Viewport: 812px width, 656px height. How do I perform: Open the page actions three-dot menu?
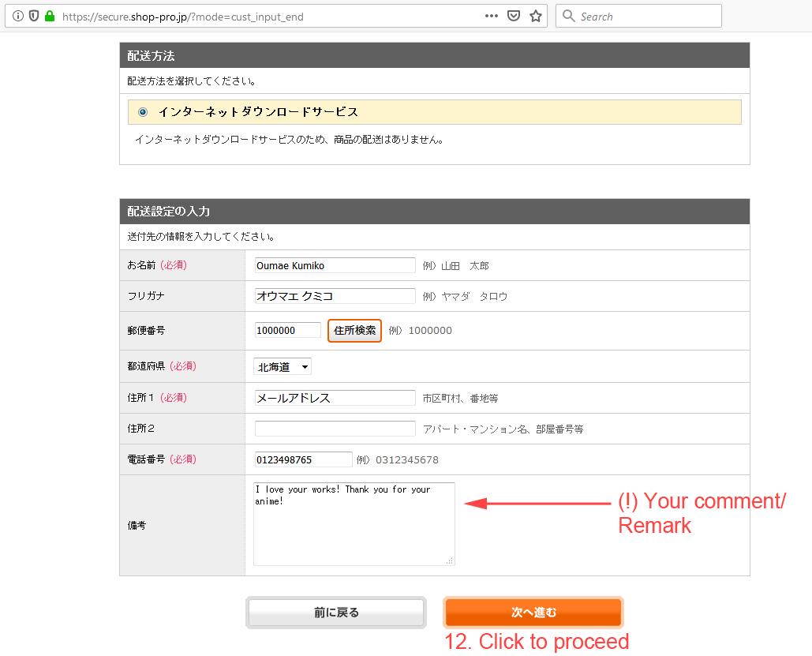pyautogui.click(x=491, y=16)
